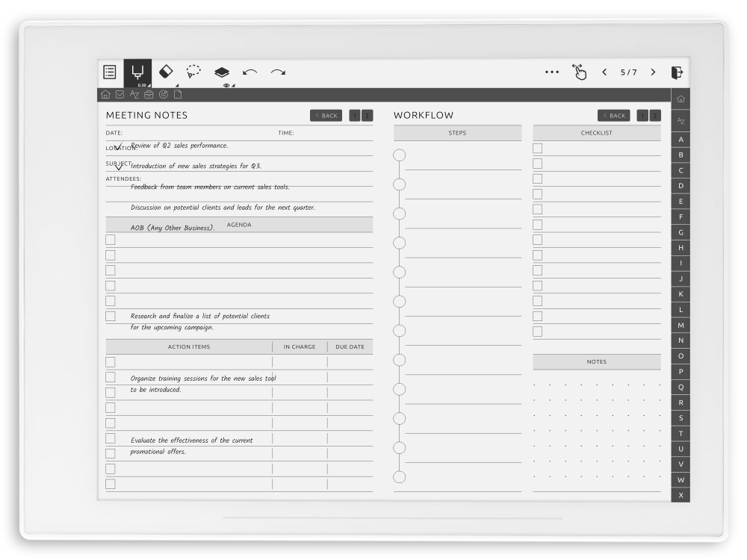Click the Undo icon
Image resolution: width=747 pixels, height=560 pixels.
click(x=249, y=71)
